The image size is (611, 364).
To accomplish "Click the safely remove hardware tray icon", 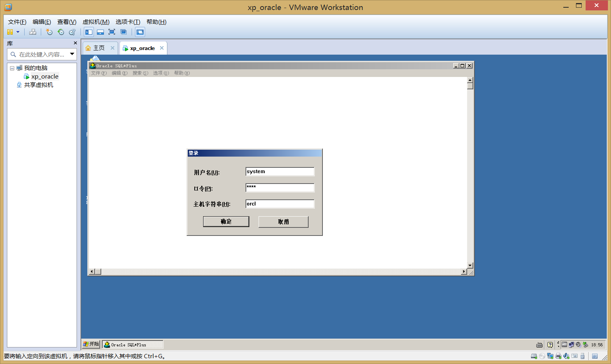I will 585,345.
